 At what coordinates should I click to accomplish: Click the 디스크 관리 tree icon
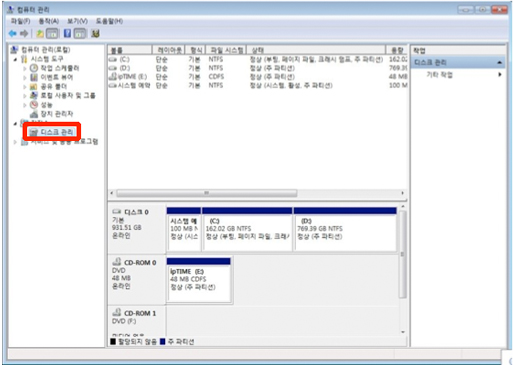click(34, 132)
